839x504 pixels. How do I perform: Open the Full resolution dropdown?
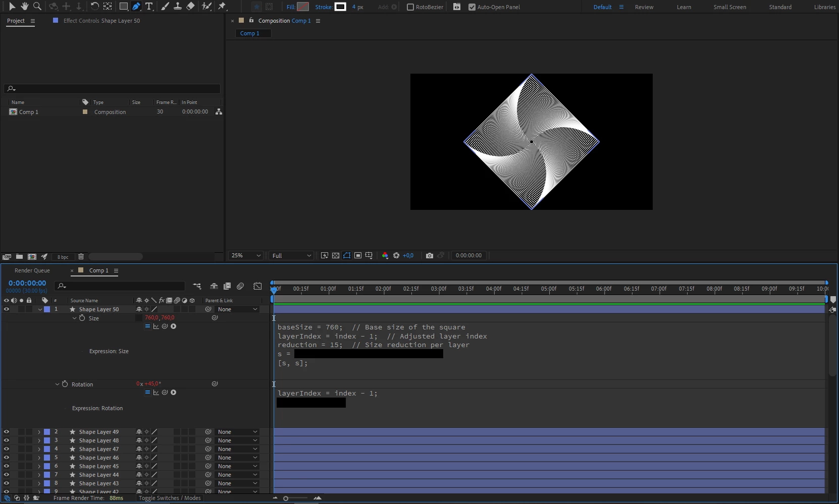click(292, 255)
